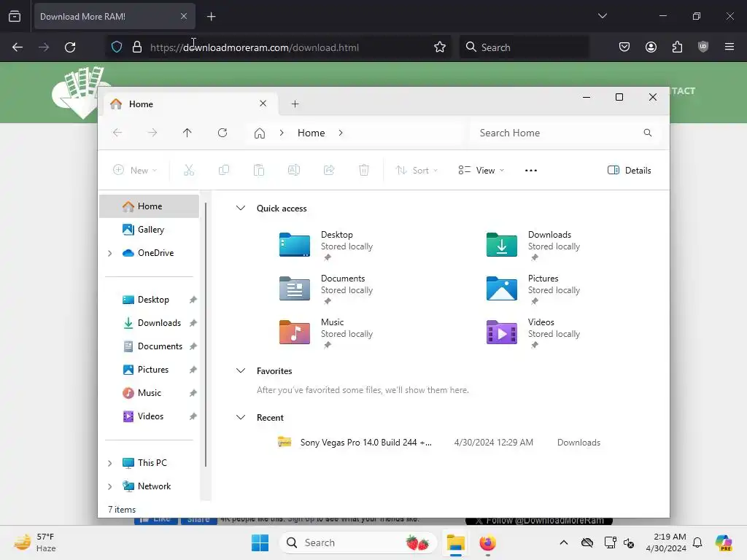
Task: Open a new File Explorer tab
Action: point(295,104)
